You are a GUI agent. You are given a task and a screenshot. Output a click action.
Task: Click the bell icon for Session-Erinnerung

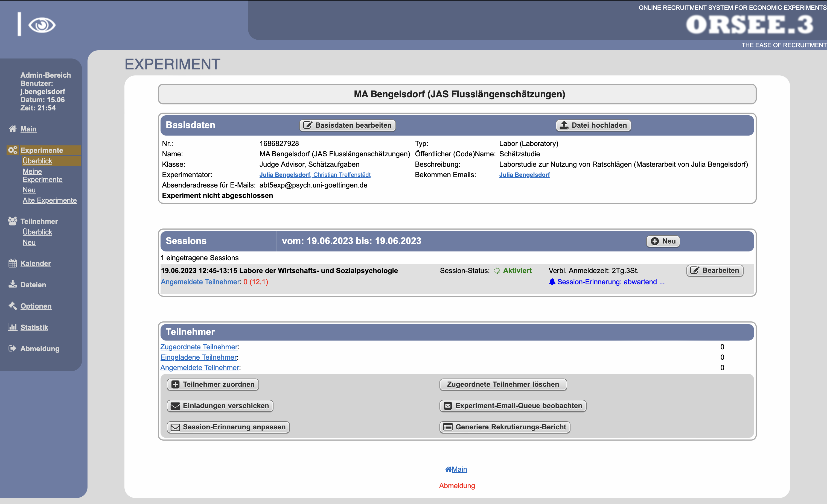(x=552, y=282)
